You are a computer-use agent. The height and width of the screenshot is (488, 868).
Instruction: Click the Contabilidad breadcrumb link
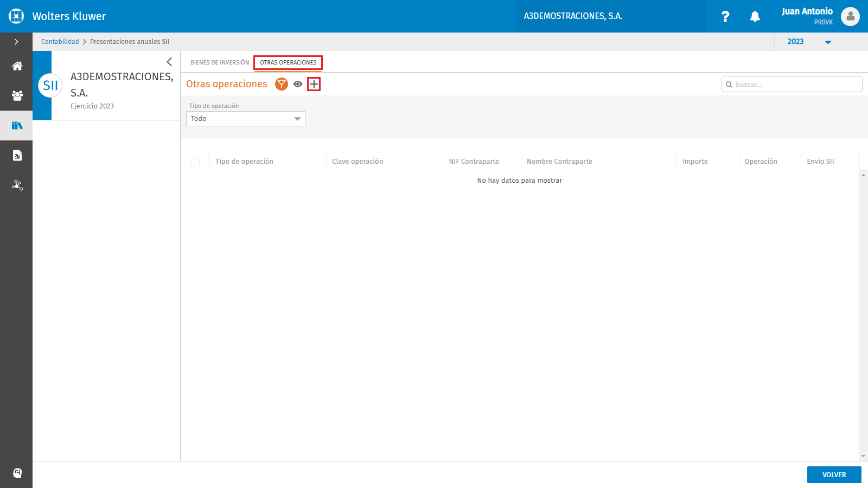(x=60, y=42)
